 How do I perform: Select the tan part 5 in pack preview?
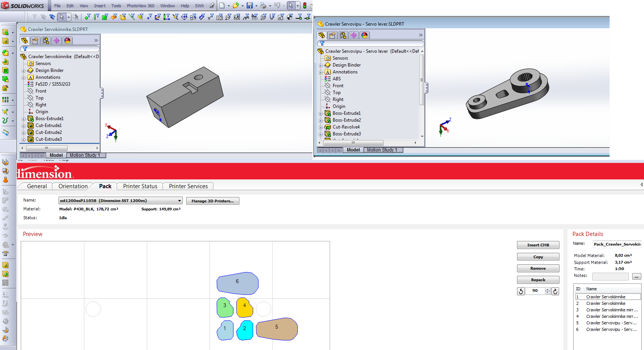click(x=277, y=329)
